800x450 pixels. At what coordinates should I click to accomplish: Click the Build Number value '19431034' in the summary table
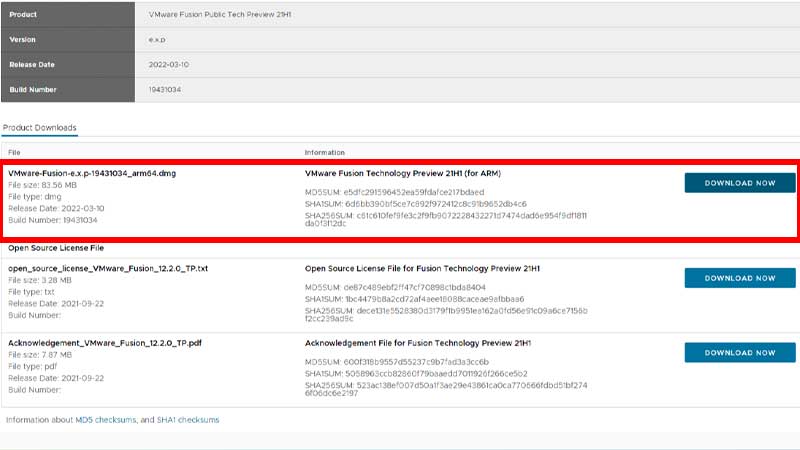tap(165, 90)
